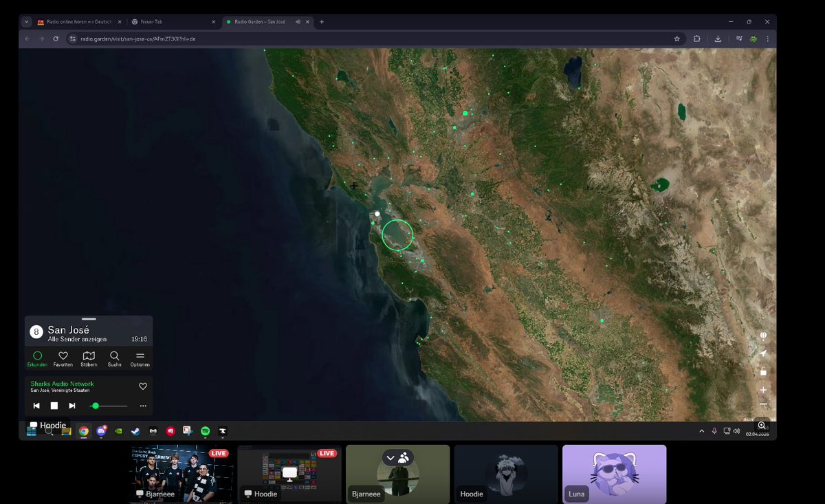Open the Favoriten heart tab

pyautogui.click(x=63, y=359)
